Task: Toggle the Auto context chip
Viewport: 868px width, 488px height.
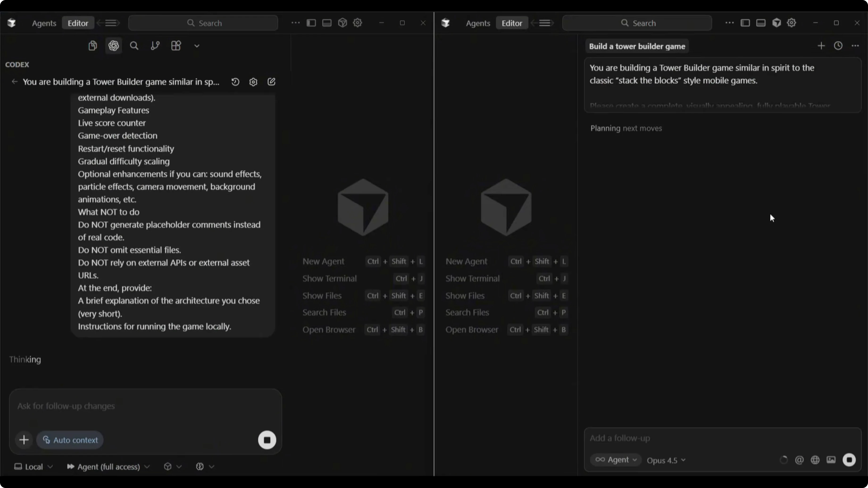Action: tap(70, 440)
